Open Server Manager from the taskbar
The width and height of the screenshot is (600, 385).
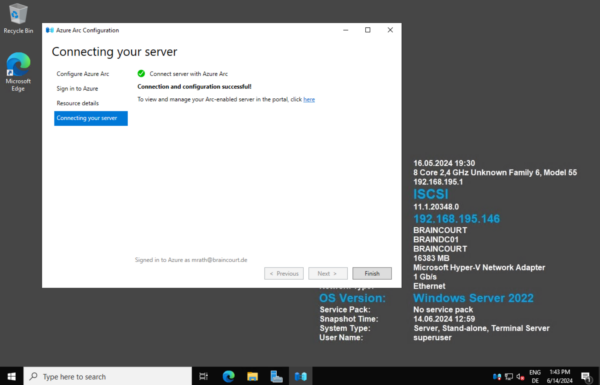click(276, 377)
